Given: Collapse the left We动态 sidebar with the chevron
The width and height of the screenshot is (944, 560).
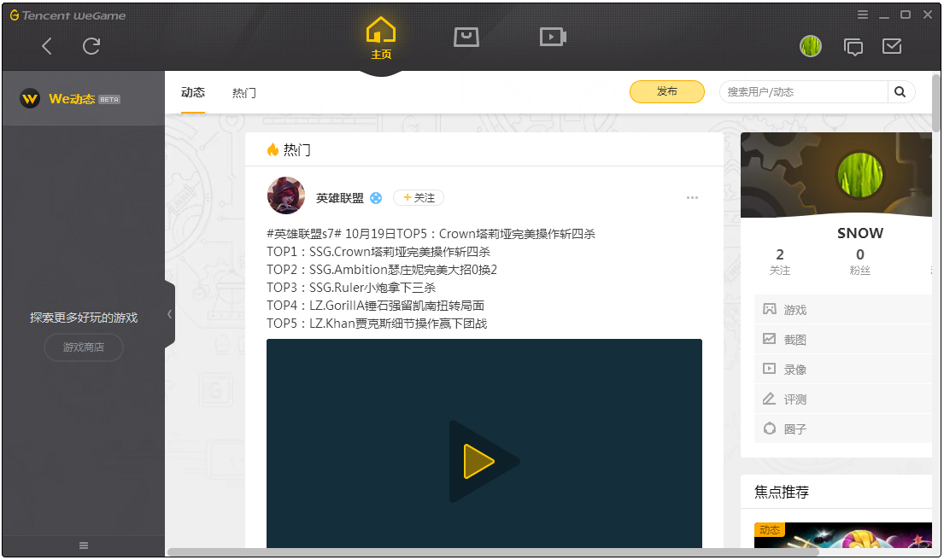Looking at the screenshot, I should [169, 314].
